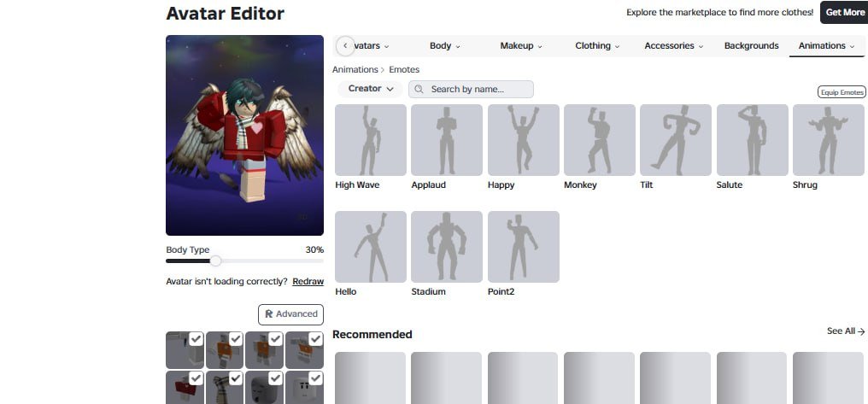
Task: Open the Animations tab
Action: [x=826, y=46]
